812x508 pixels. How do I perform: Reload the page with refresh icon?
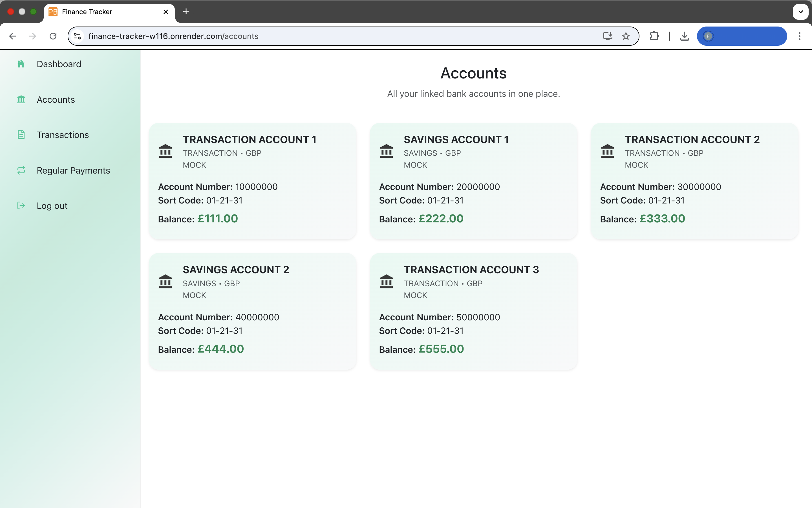(x=53, y=36)
